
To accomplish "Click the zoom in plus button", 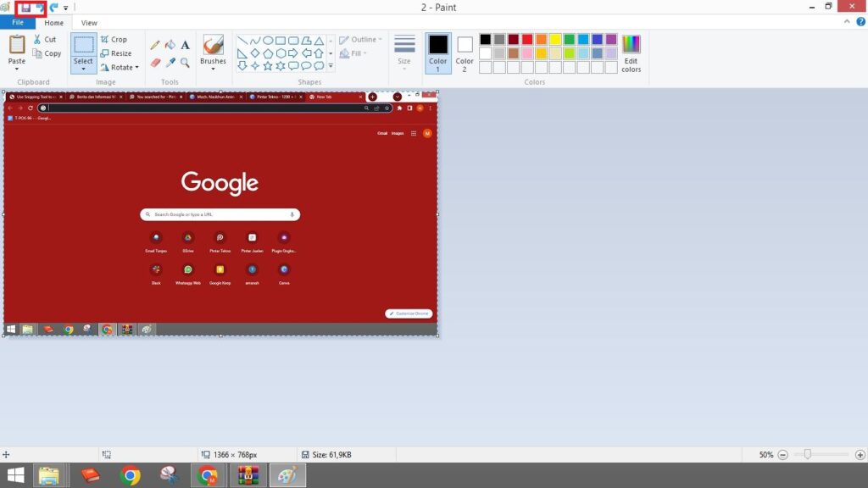I will tap(860, 455).
